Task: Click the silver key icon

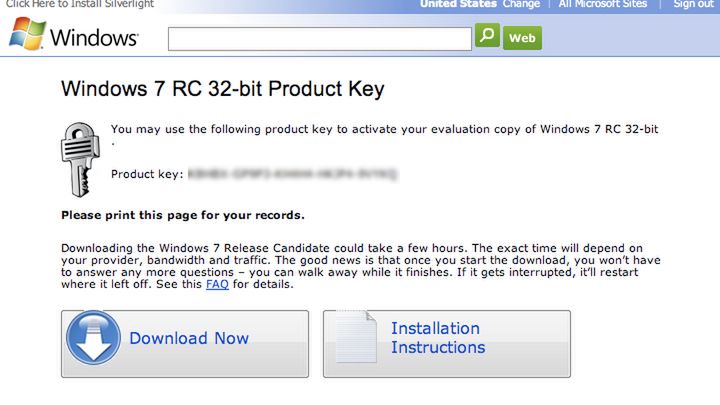Action: click(80, 158)
